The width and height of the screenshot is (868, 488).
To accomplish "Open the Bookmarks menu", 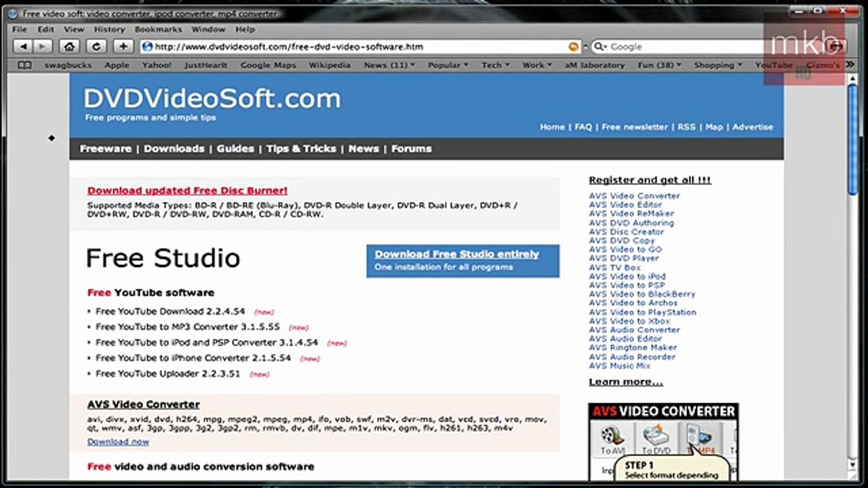I will (x=158, y=29).
